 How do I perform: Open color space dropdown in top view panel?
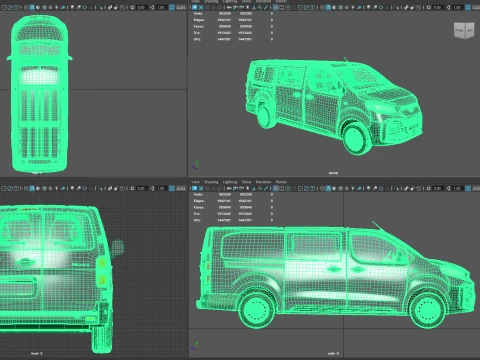coord(182,7)
